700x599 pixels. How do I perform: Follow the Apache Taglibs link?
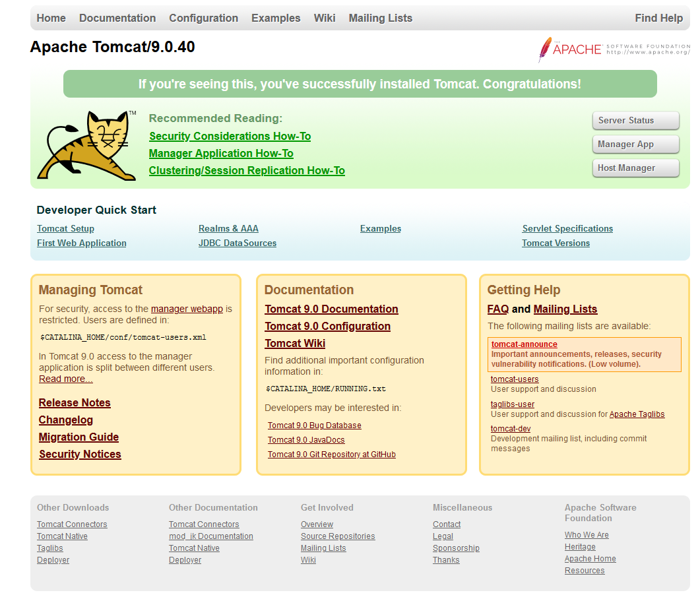(637, 414)
